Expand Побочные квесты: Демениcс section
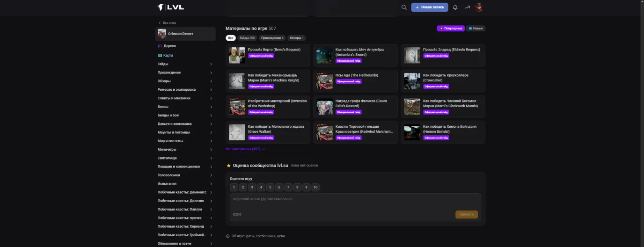Image resolution: width=644 pixels, height=247 pixels. [185, 192]
